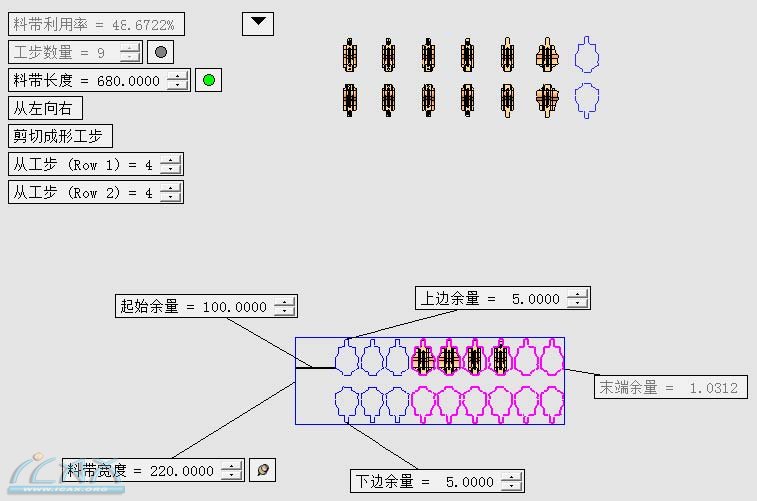Select fifth part thumbnail in top preview row
Screen dimensions: 757x501
(507, 55)
